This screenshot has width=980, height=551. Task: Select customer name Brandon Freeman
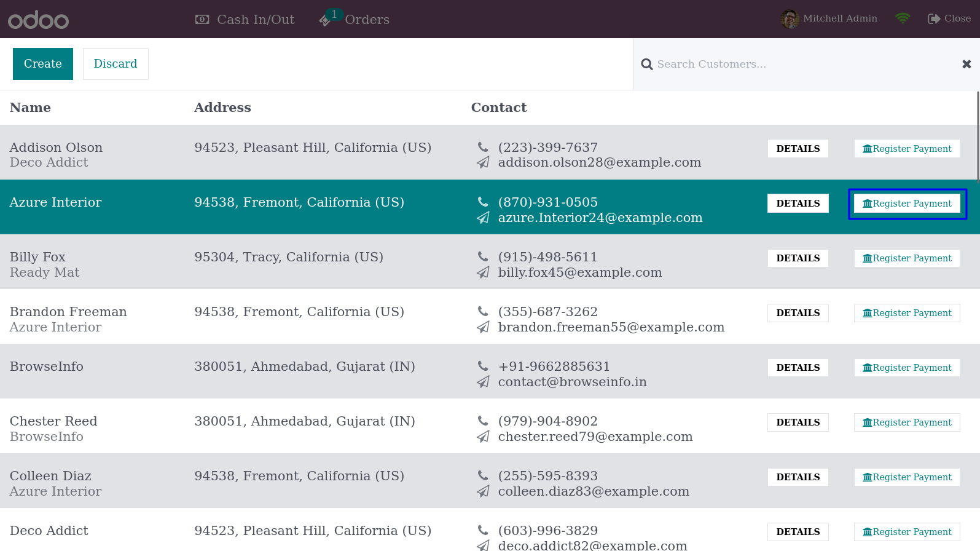click(68, 312)
